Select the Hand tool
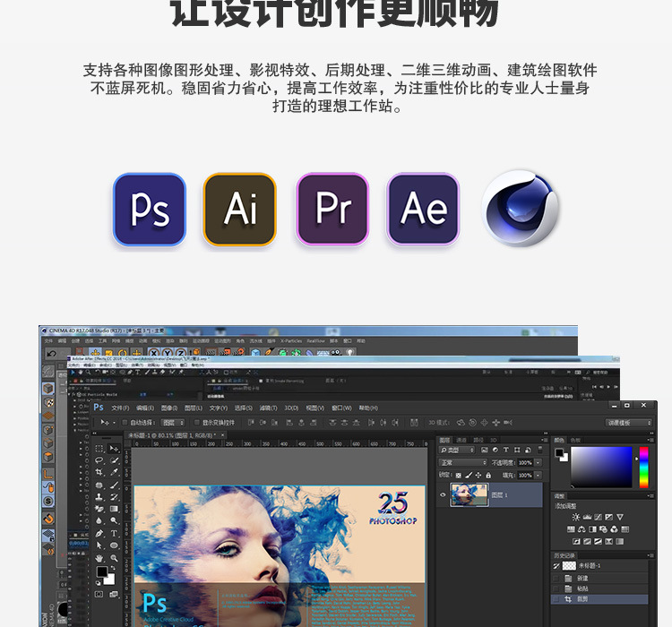Viewport: 672px width, 627px height. tap(99, 558)
